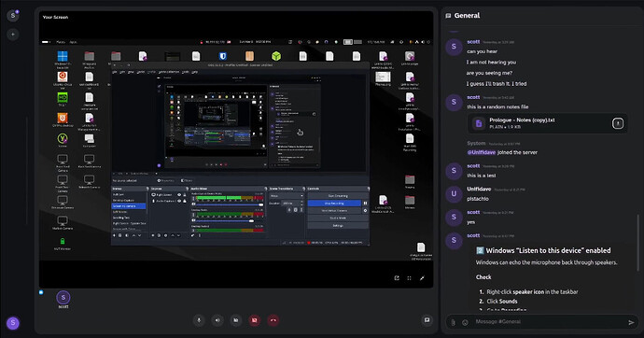Add a source with plus icon
Viewport: 644px width, 338px height.
coord(153,235)
